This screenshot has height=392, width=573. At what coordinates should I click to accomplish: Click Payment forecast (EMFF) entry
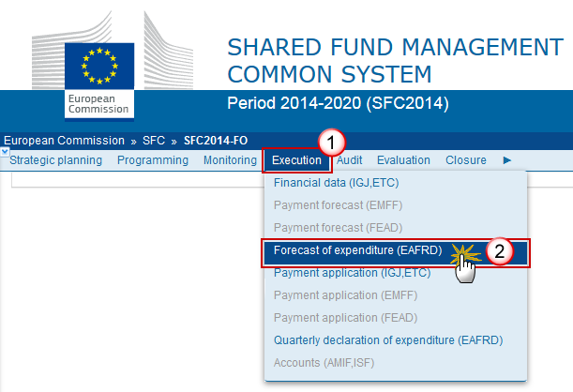tap(338, 205)
